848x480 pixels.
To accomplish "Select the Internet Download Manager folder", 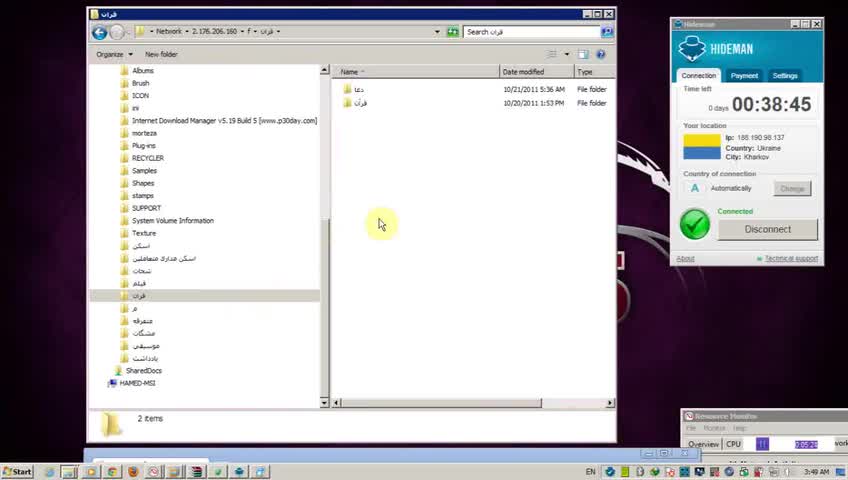I will coord(224,121).
